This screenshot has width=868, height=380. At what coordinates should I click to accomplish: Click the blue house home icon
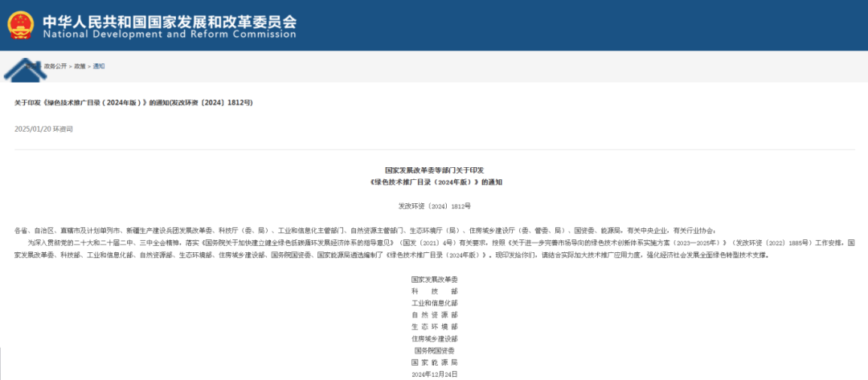[x=23, y=69]
